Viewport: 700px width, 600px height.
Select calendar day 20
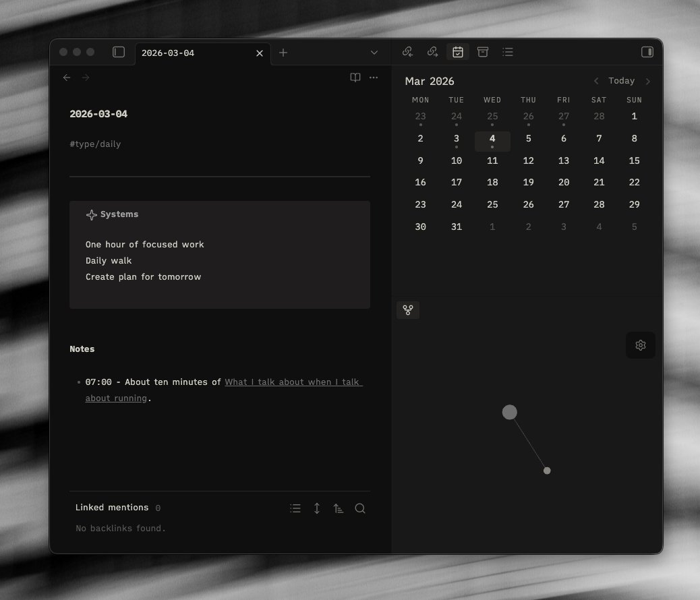(563, 182)
